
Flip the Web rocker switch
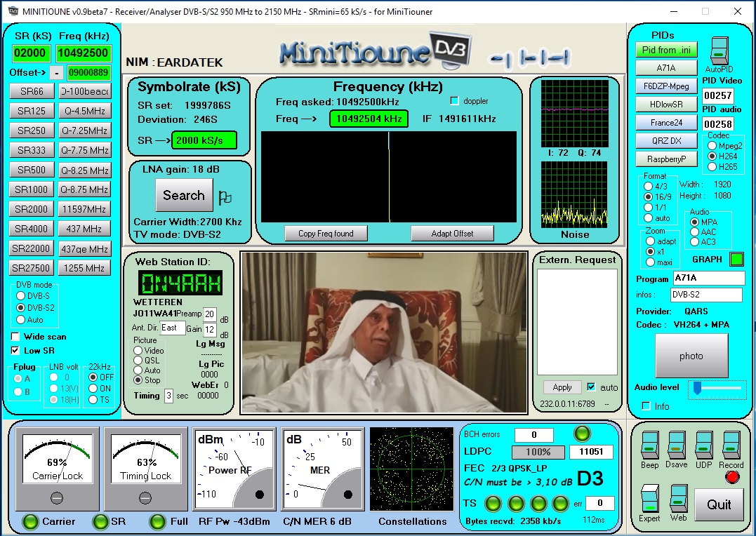click(x=679, y=498)
